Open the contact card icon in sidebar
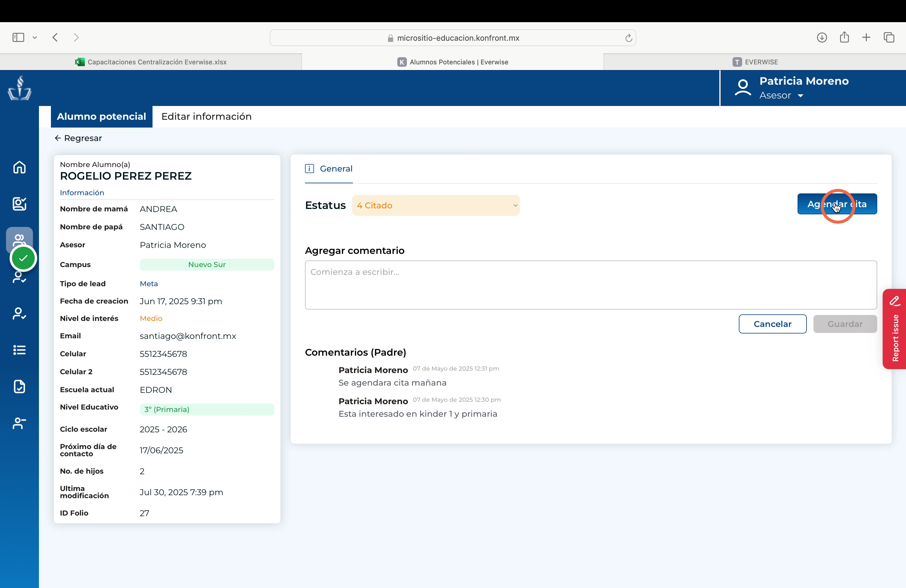The width and height of the screenshot is (906, 588). pos(19,204)
